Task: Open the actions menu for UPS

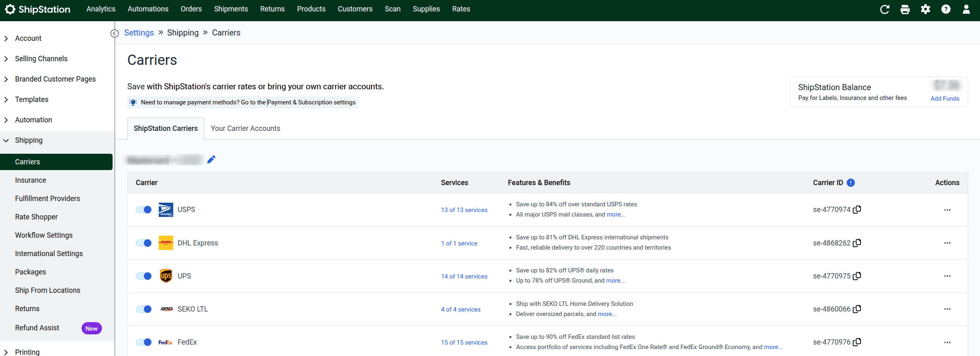Action: [947, 276]
